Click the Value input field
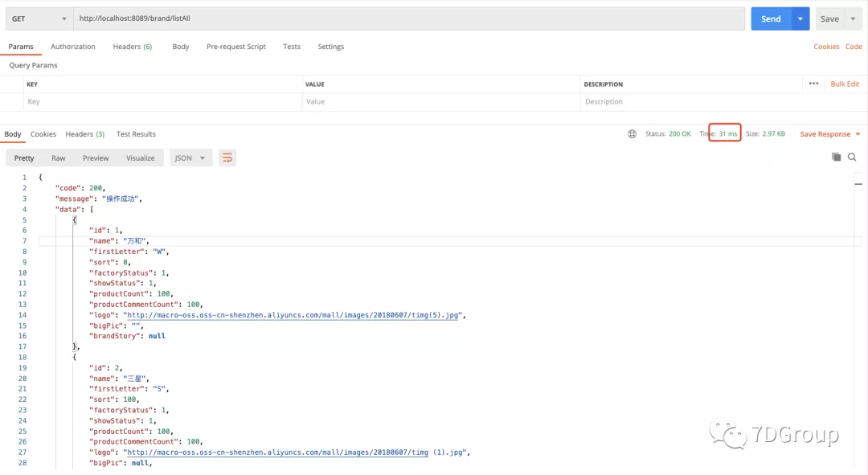This screenshot has height=475, width=868. coord(441,102)
